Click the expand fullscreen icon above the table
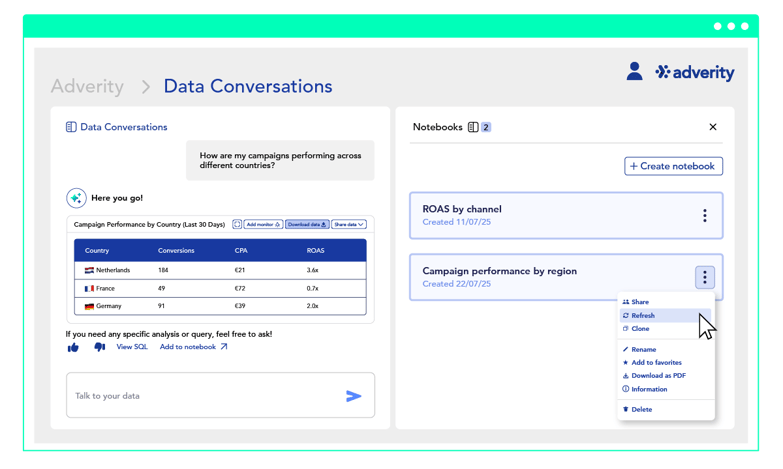Screen dimensions: 783x469 [x=237, y=225]
